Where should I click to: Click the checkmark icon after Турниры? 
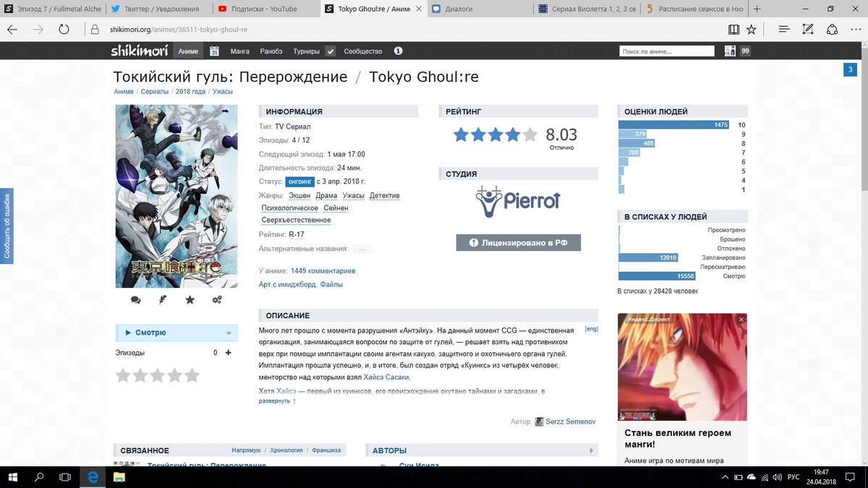click(x=330, y=51)
